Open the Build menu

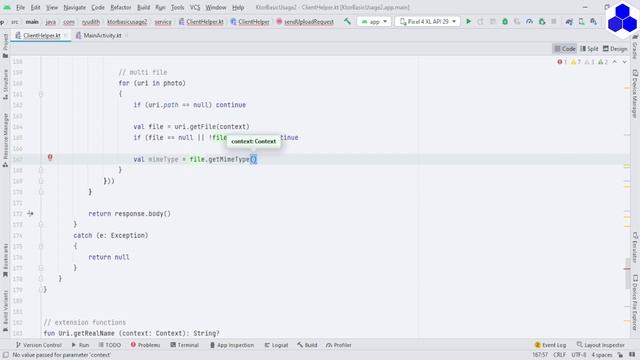(x=143, y=7)
